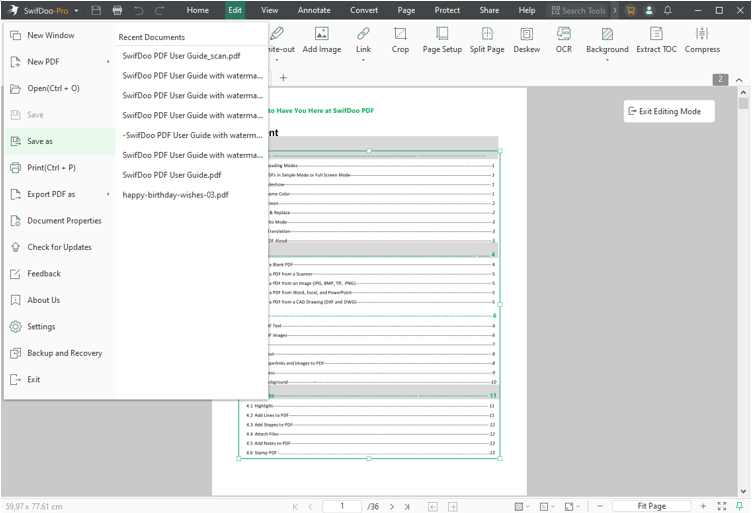752x513 pixels.
Task: Open recent file SwifDoo PDF User Guide.pdf
Action: [191, 175]
